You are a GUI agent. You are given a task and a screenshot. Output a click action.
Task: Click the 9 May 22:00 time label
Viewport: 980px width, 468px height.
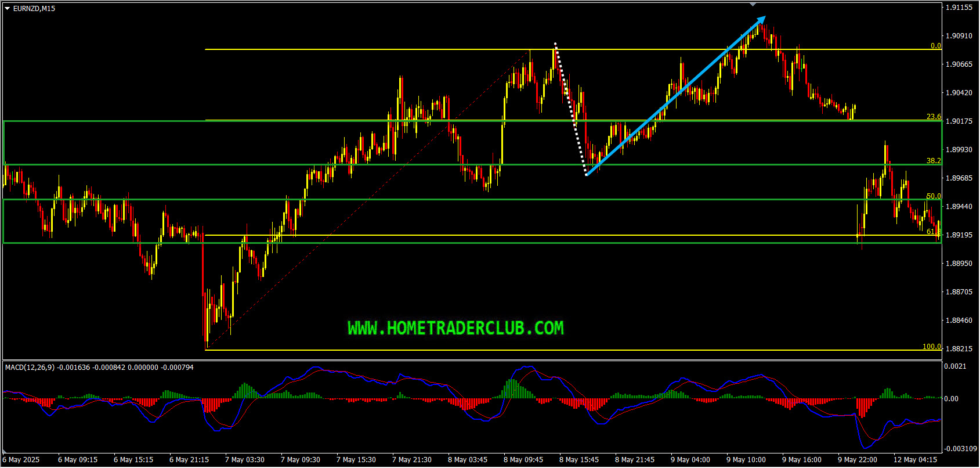click(x=858, y=460)
